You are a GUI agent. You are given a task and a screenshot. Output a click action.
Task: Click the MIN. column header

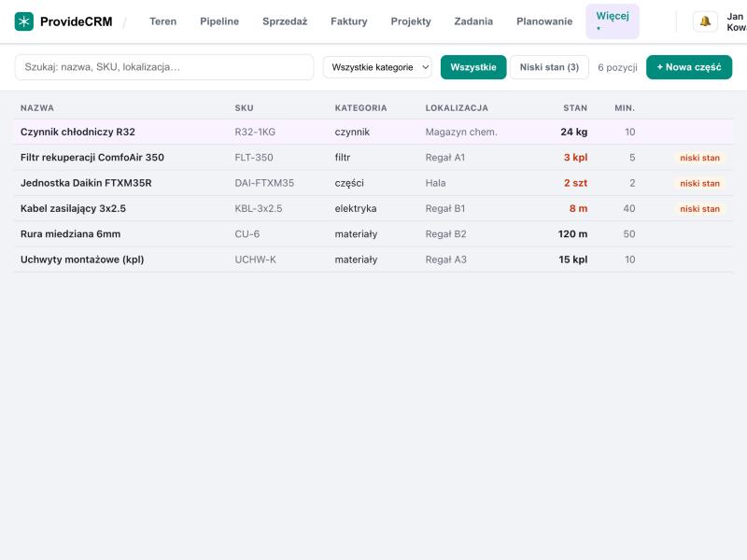(625, 108)
